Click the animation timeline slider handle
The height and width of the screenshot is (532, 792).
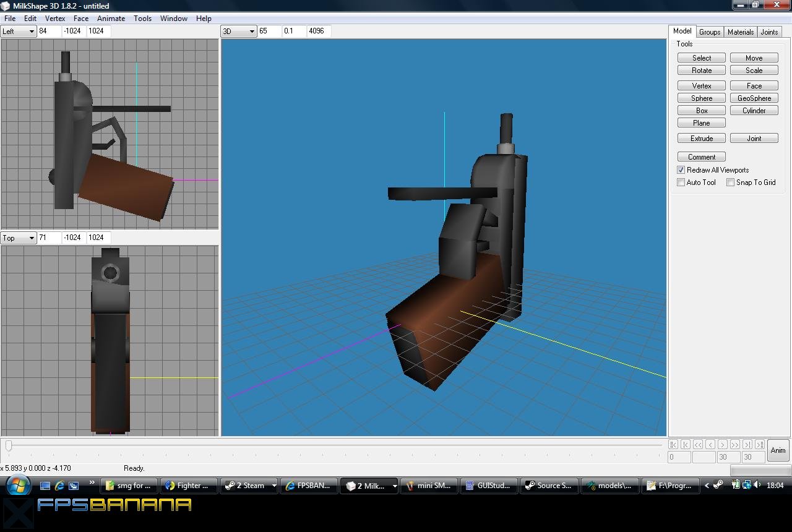click(x=8, y=444)
